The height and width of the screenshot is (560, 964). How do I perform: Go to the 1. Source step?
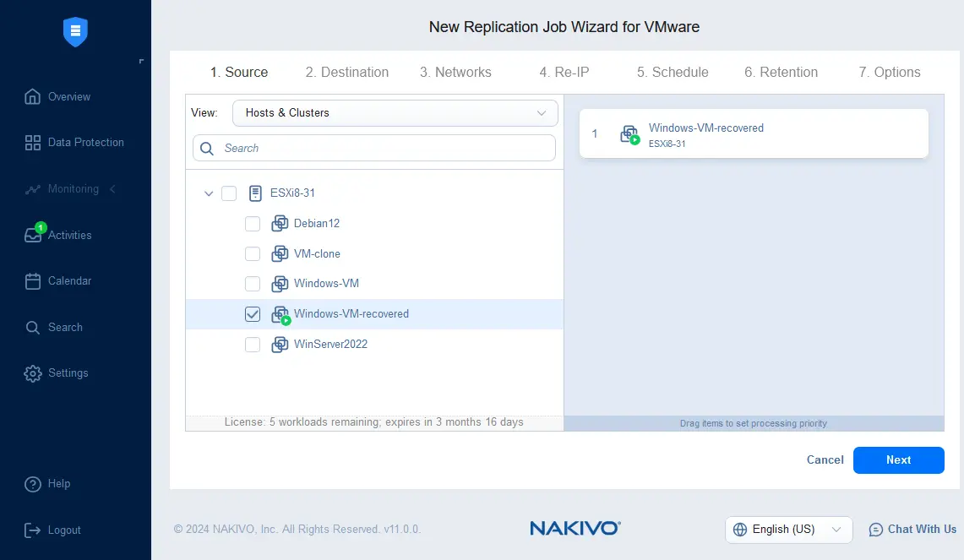click(239, 72)
